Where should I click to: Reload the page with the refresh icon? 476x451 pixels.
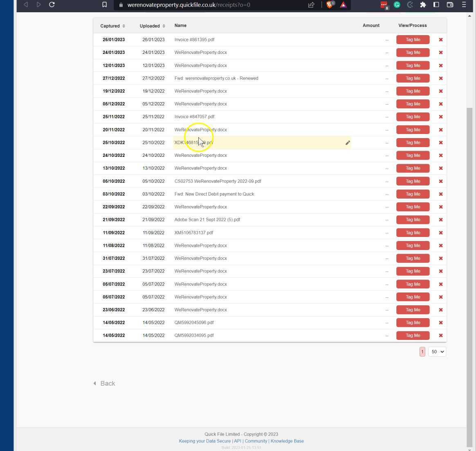click(x=52, y=4)
